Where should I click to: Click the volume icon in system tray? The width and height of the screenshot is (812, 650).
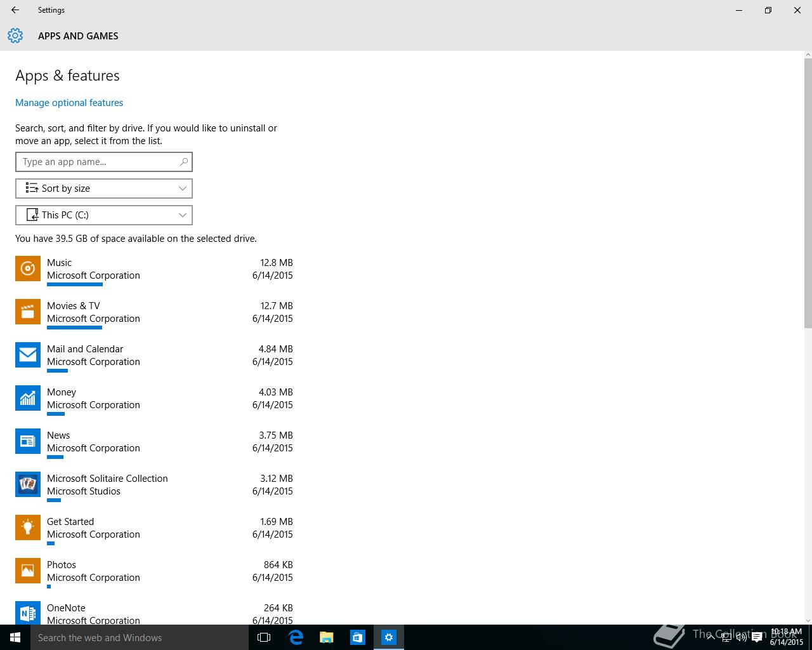click(742, 637)
